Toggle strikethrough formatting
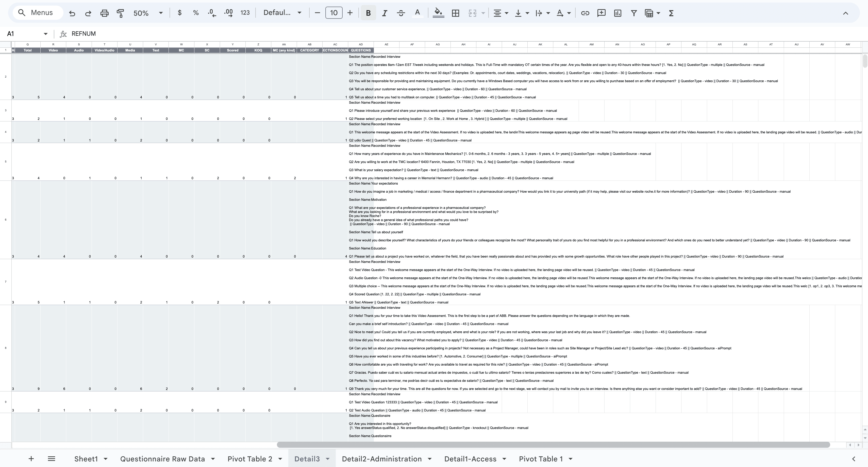This screenshot has height=467, width=868. (x=401, y=13)
